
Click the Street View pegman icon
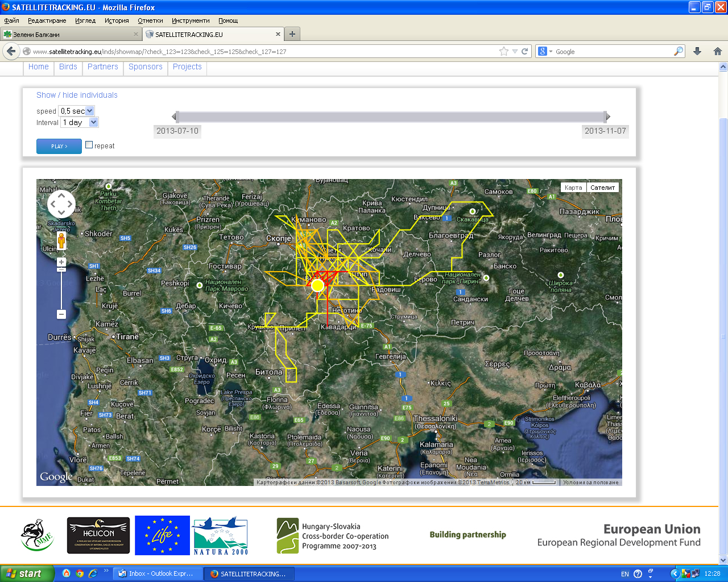point(61,242)
